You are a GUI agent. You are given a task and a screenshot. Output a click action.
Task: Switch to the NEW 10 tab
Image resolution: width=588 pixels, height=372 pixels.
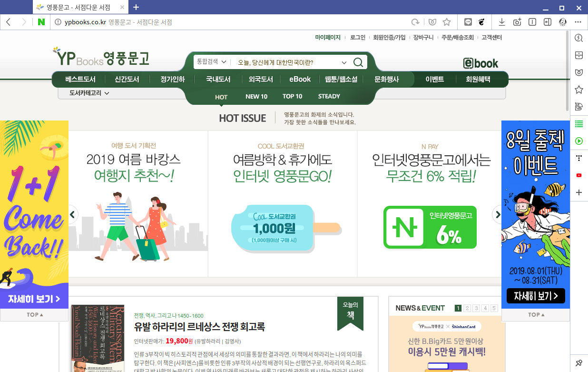256,97
